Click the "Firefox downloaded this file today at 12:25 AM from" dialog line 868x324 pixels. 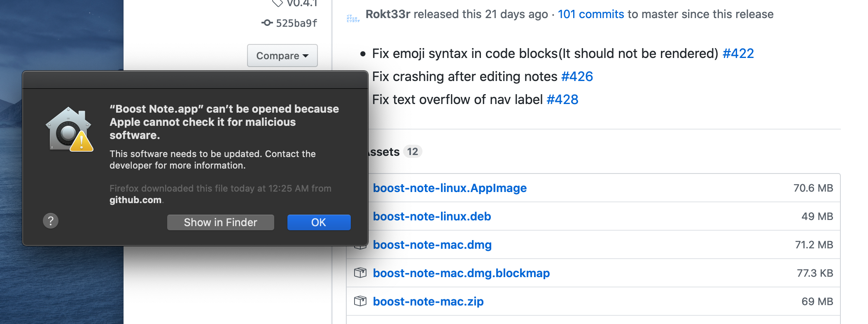[220, 188]
